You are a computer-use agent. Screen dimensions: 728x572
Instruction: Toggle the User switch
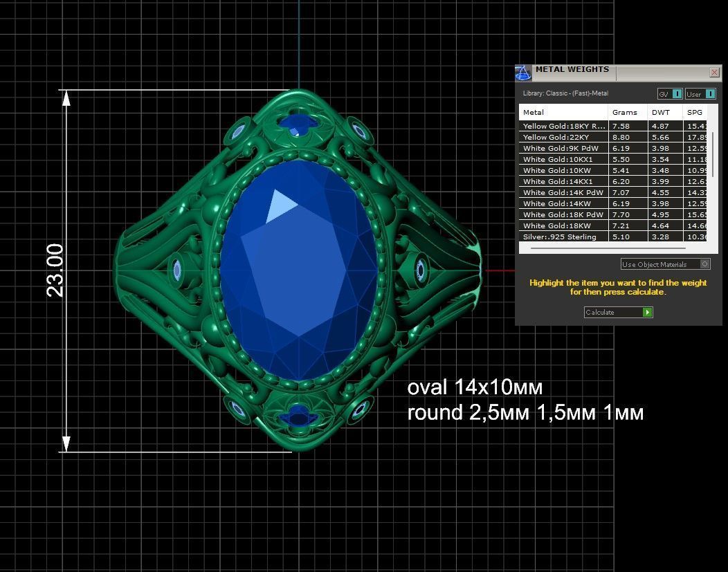[x=700, y=94]
